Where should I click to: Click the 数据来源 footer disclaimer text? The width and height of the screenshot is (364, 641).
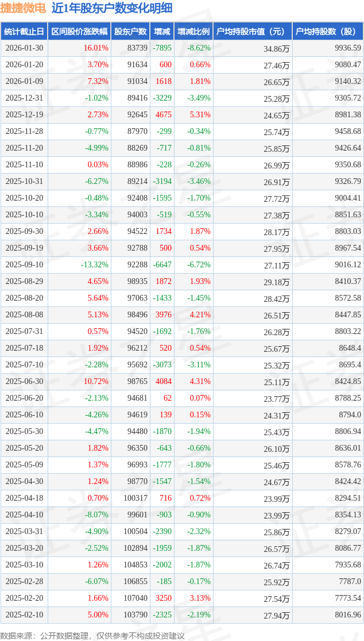[x=92, y=635]
